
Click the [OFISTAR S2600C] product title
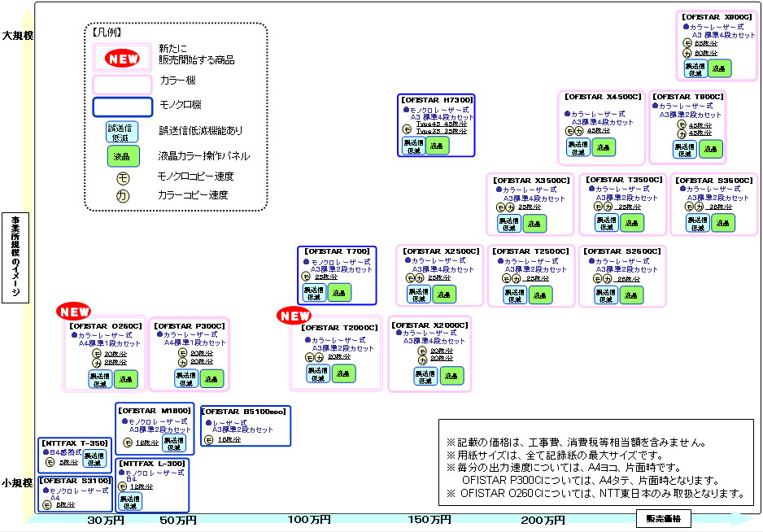(622, 251)
